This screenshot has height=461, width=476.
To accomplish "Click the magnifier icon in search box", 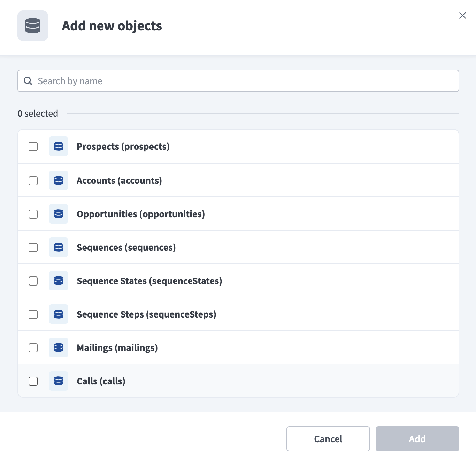I will pos(28,81).
